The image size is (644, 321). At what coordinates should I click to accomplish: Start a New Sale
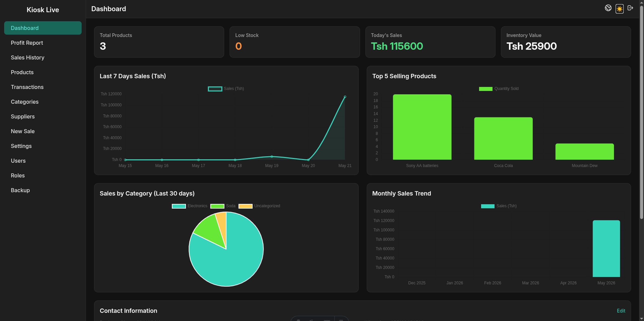43,131
